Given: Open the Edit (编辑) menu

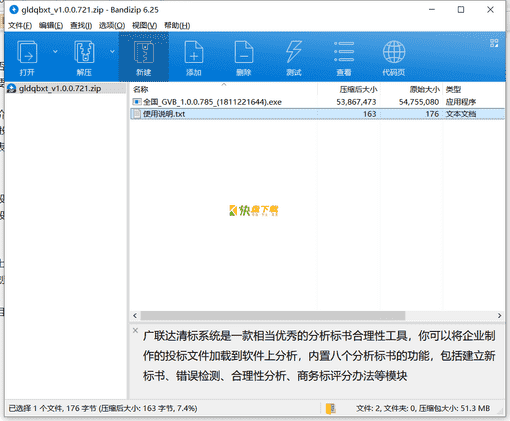Looking at the screenshot, I should pos(51,26).
